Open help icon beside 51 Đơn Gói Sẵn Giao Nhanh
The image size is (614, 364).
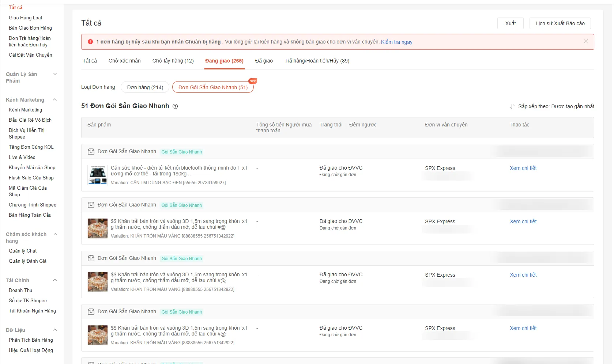point(175,106)
